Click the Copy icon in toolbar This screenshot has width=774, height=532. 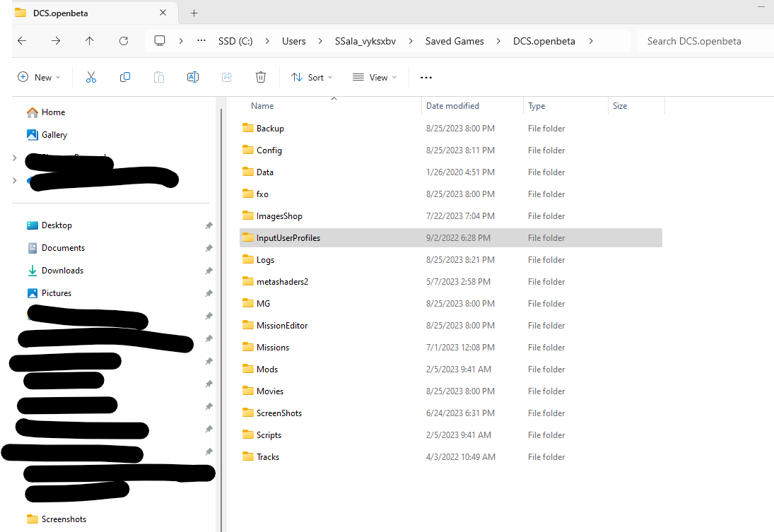[125, 77]
